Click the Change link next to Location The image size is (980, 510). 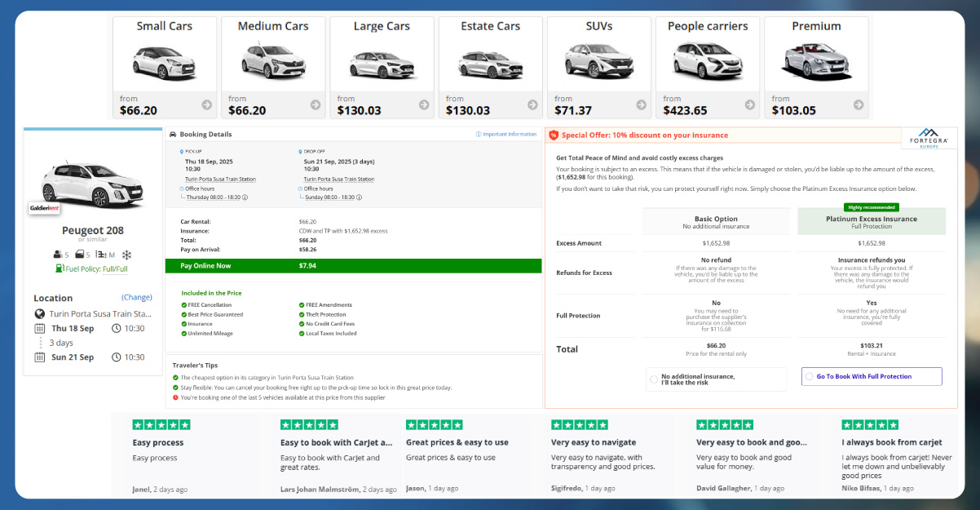click(136, 297)
